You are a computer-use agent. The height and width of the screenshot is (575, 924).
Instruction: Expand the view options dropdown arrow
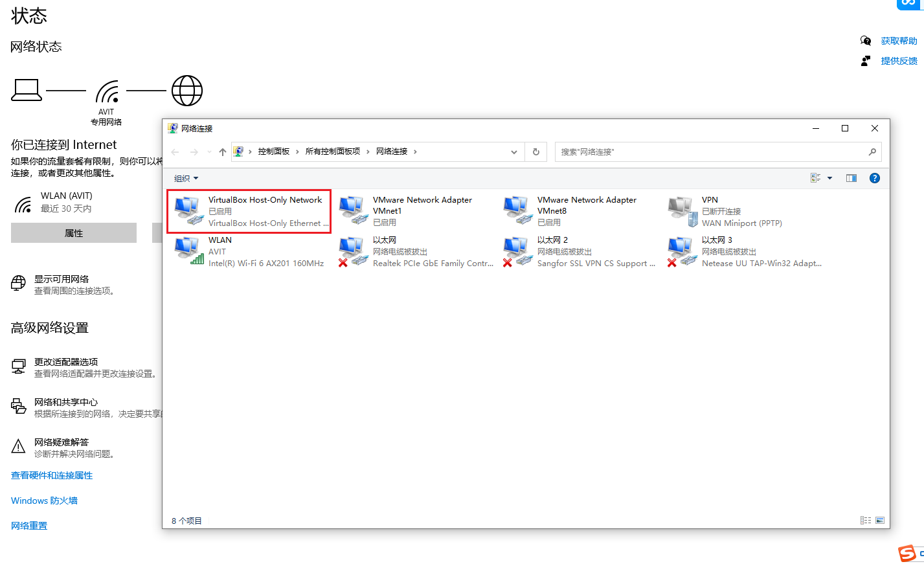coord(829,178)
